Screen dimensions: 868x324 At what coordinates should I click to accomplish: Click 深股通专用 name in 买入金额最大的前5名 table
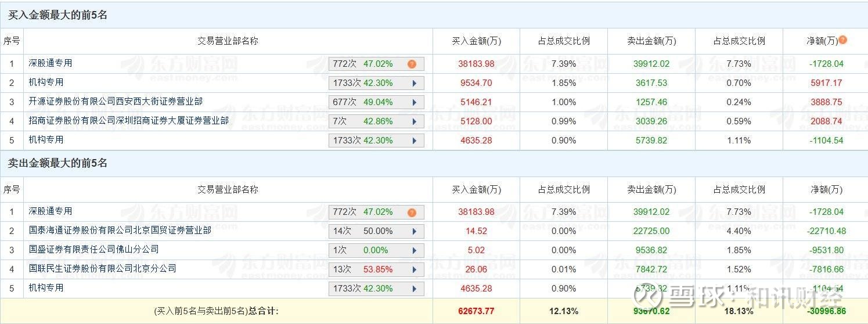coord(51,63)
